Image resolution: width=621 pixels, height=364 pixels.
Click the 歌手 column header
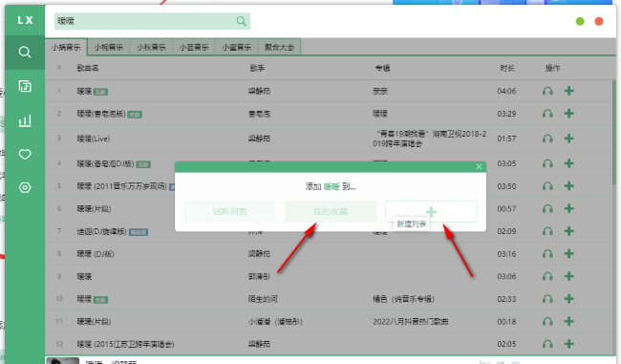(x=257, y=68)
